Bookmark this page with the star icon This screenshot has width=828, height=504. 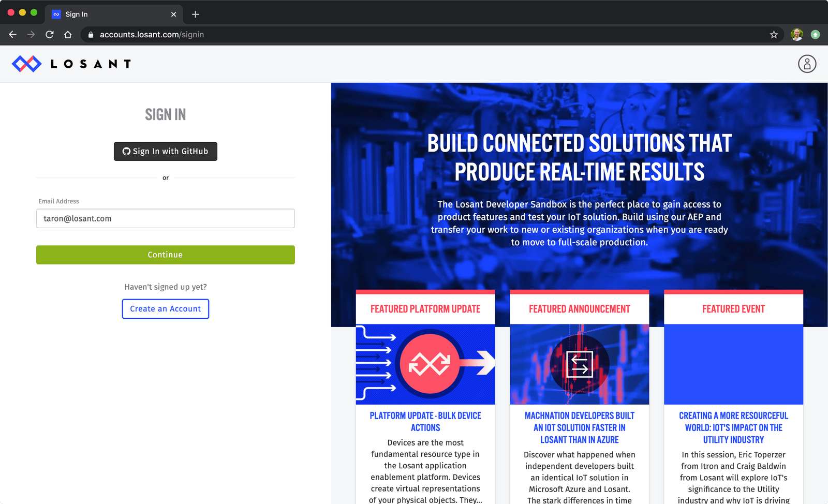[x=774, y=35]
